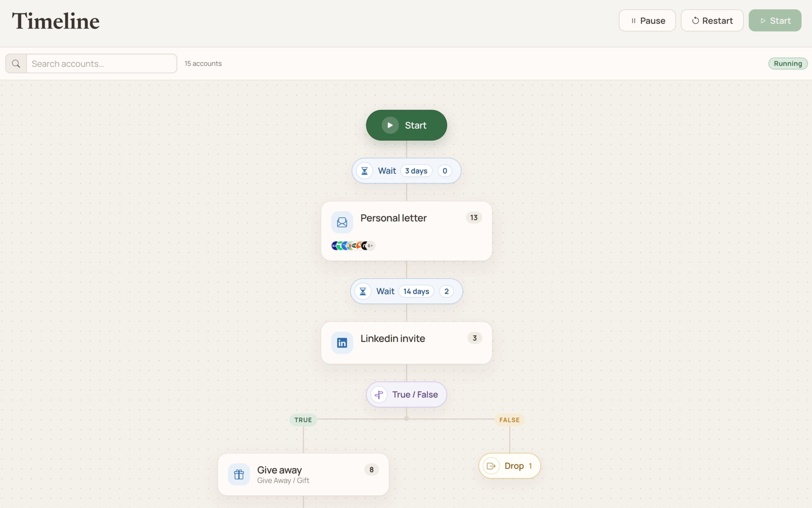Click the magnifier search icon
Viewport: 812px width, 508px height.
(x=16, y=63)
